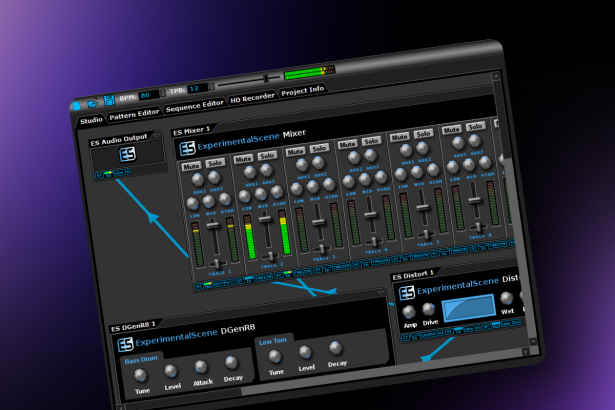The width and height of the screenshot is (615, 410).
Task: Click the new project file icon
Action: point(76,106)
